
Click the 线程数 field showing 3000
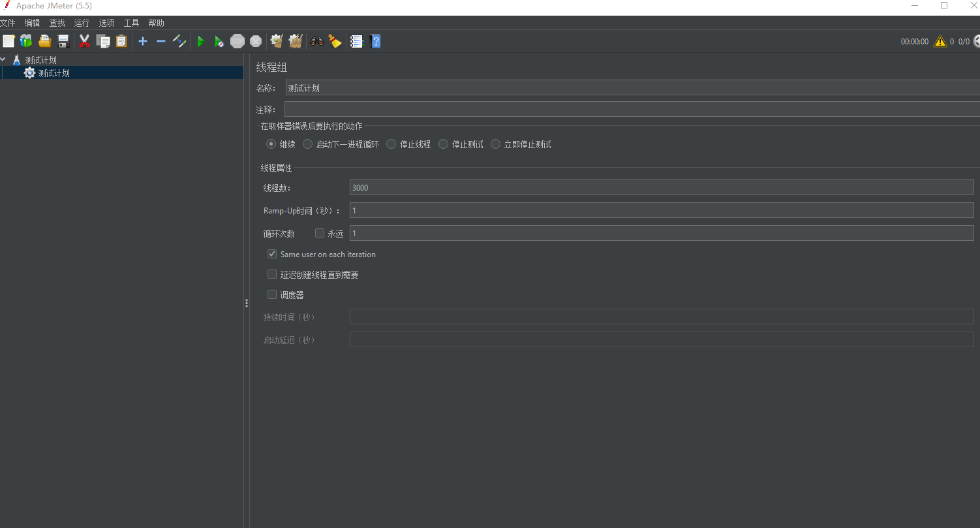[x=662, y=187]
